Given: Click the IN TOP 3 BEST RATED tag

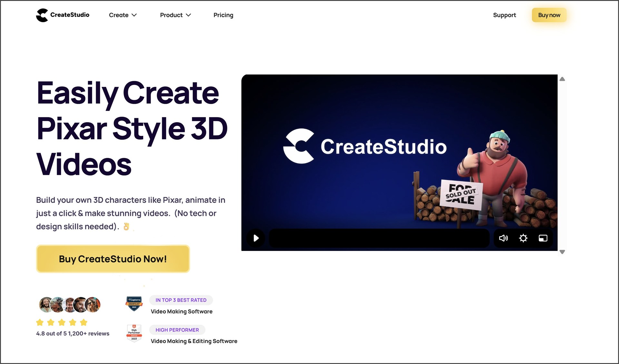Looking at the screenshot, I should 181,300.
